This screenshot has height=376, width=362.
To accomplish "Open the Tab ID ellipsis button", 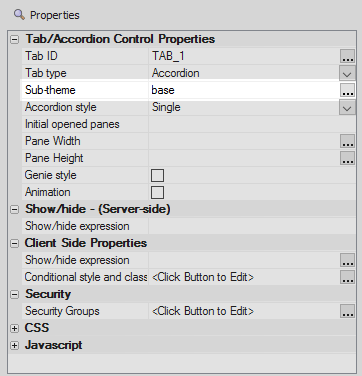I will tap(347, 56).
